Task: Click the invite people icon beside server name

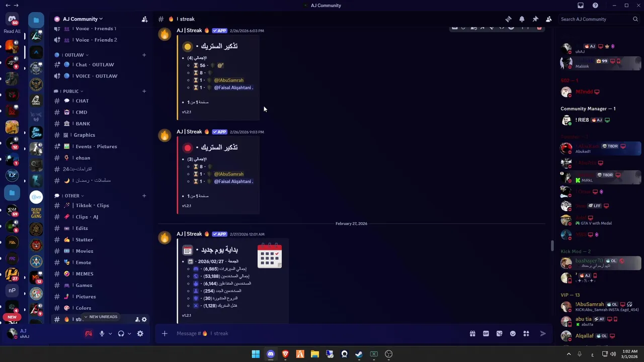Action: tap(144, 19)
